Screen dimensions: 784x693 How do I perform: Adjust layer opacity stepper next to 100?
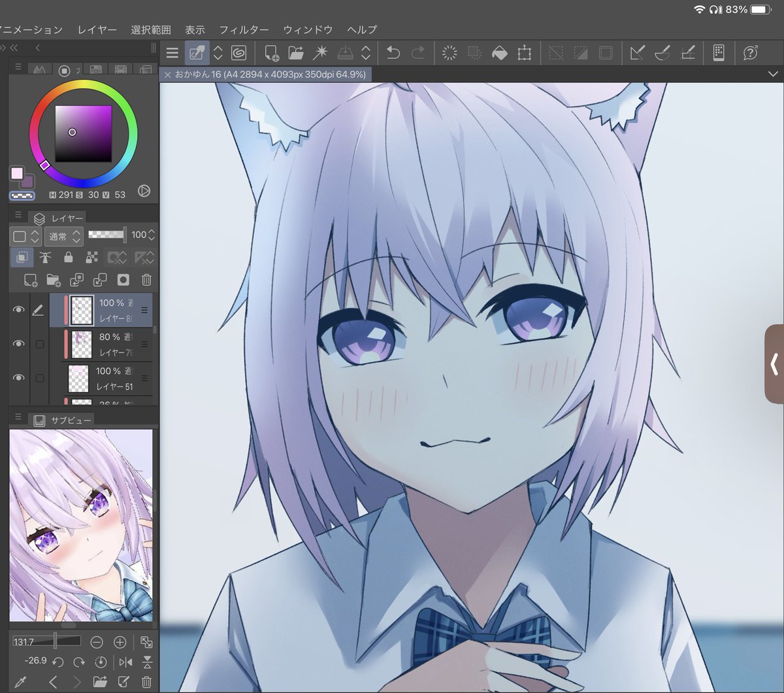coord(152,235)
